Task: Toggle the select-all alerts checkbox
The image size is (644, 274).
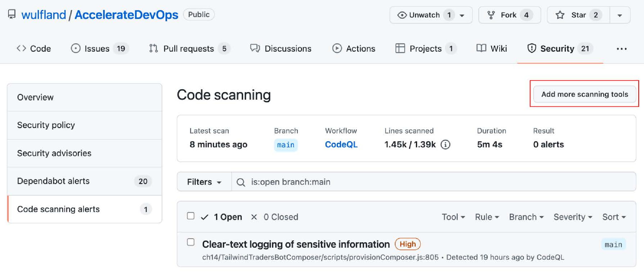Action: point(191,216)
